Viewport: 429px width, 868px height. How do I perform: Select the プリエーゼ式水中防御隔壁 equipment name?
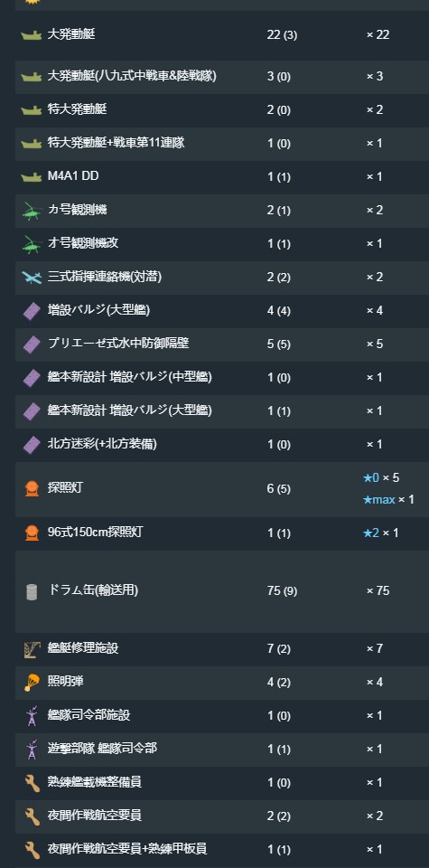pyautogui.click(x=118, y=344)
